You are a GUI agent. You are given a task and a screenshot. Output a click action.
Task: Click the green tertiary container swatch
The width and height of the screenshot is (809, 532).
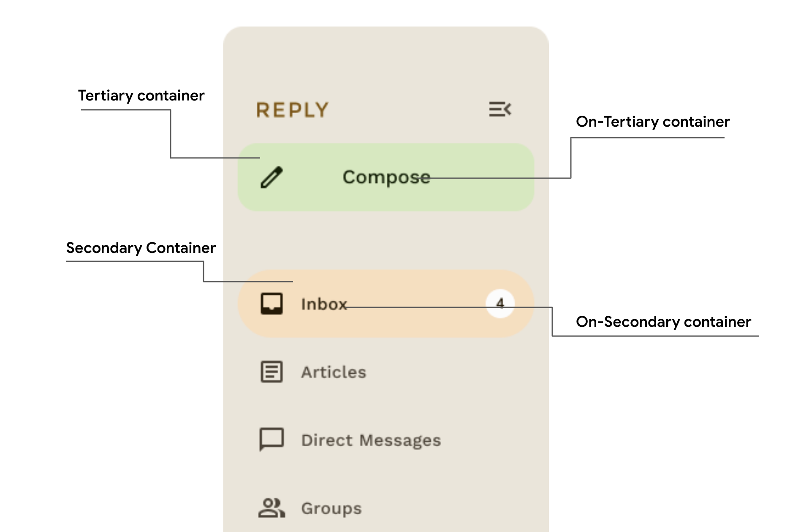click(386, 177)
